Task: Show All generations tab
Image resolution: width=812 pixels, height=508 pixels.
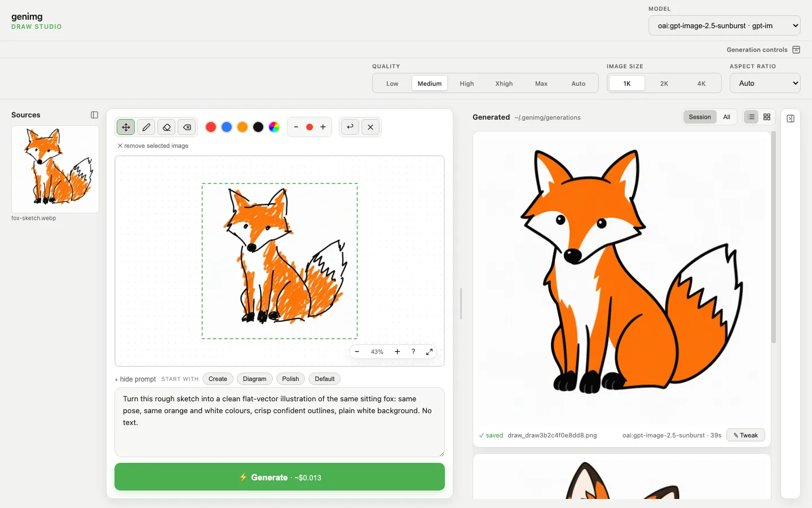Action: pyautogui.click(x=727, y=117)
